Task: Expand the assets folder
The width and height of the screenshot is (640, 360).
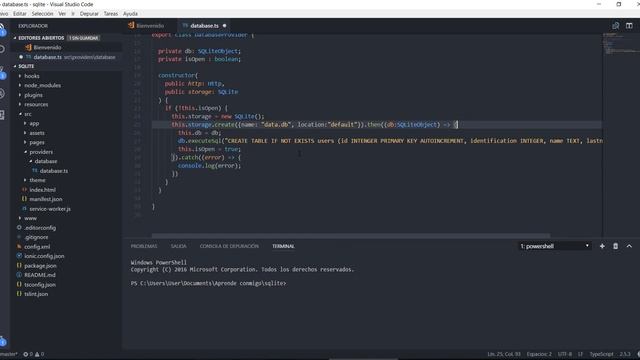Action: (37, 133)
